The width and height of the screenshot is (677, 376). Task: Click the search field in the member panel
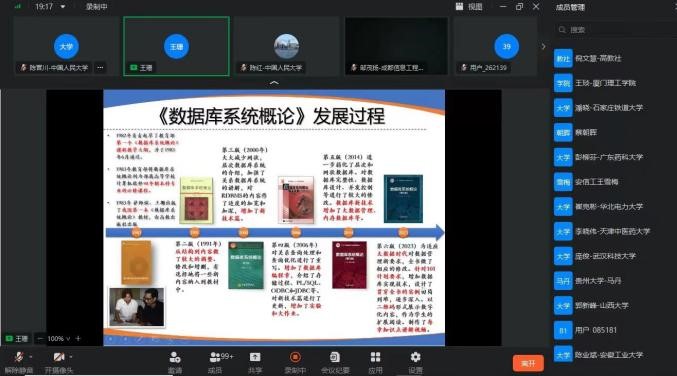[615, 29]
